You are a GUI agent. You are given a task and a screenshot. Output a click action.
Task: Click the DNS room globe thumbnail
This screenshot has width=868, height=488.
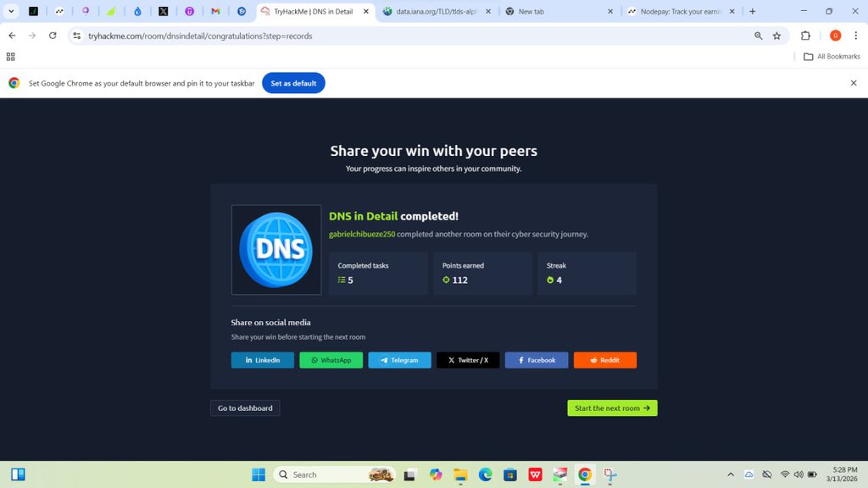coord(276,250)
